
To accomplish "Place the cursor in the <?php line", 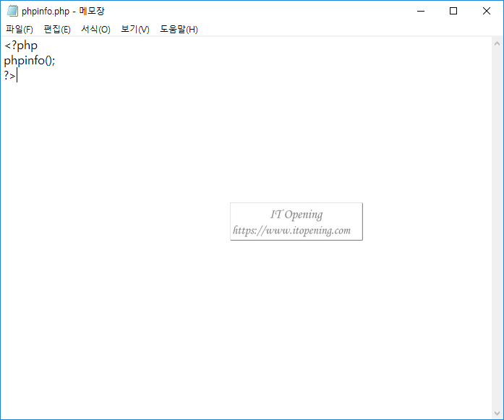I will coord(21,46).
